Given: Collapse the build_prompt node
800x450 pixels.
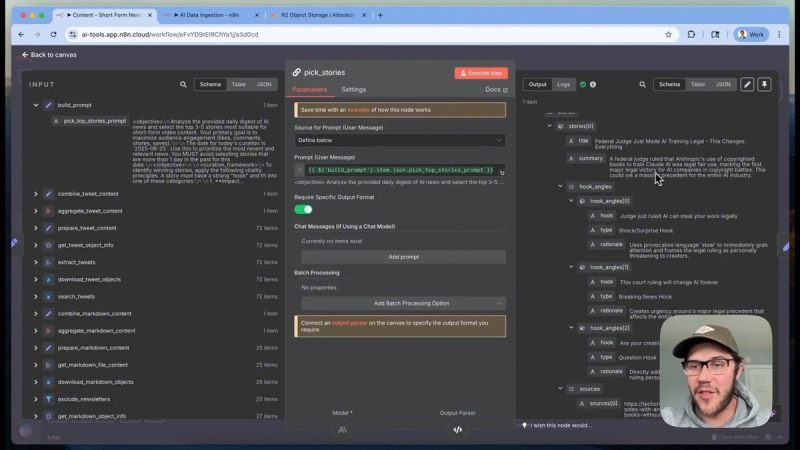Looking at the screenshot, I should click(x=36, y=105).
